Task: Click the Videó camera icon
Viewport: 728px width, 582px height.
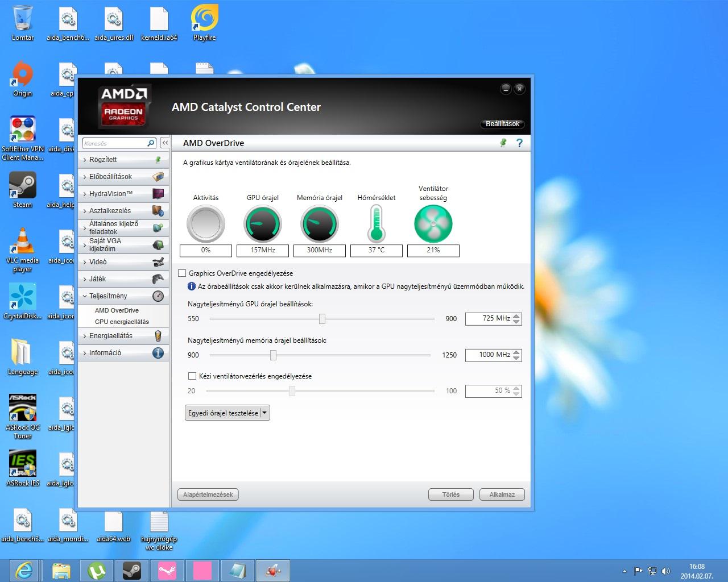Action: tap(158, 262)
